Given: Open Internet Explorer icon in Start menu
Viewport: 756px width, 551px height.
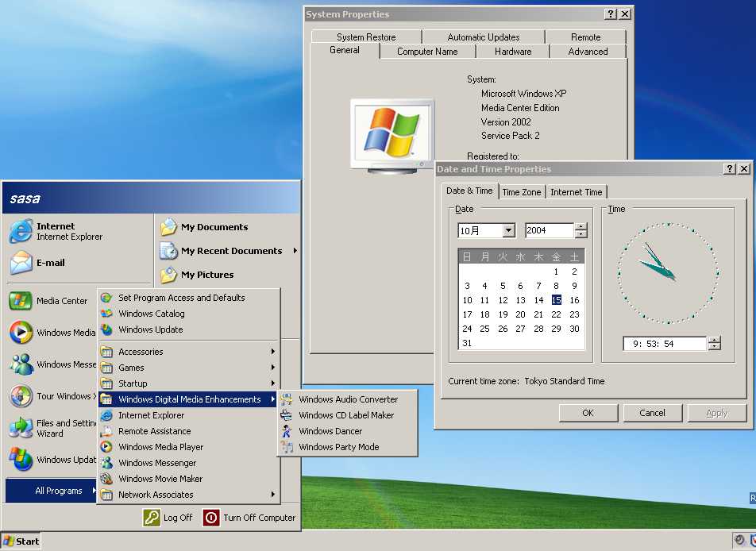Looking at the screenshot, I should pyautogui.click(x=21, y=231).
